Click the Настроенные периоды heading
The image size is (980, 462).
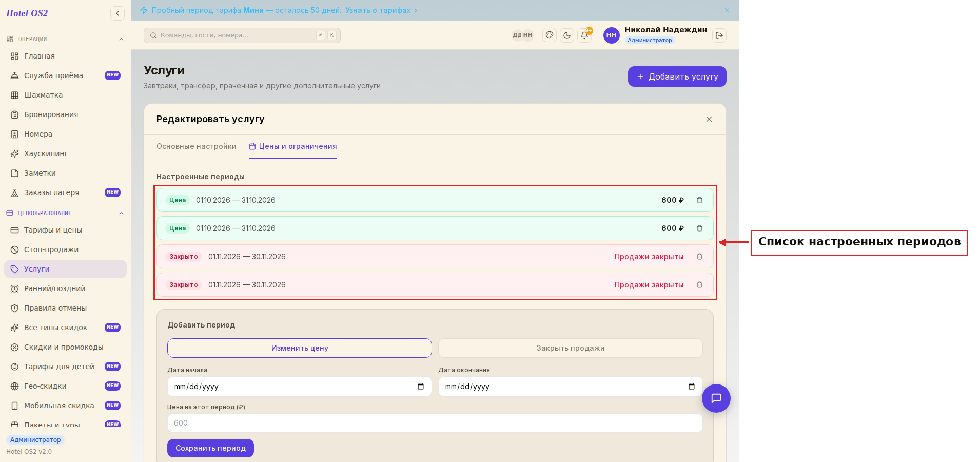201,177
